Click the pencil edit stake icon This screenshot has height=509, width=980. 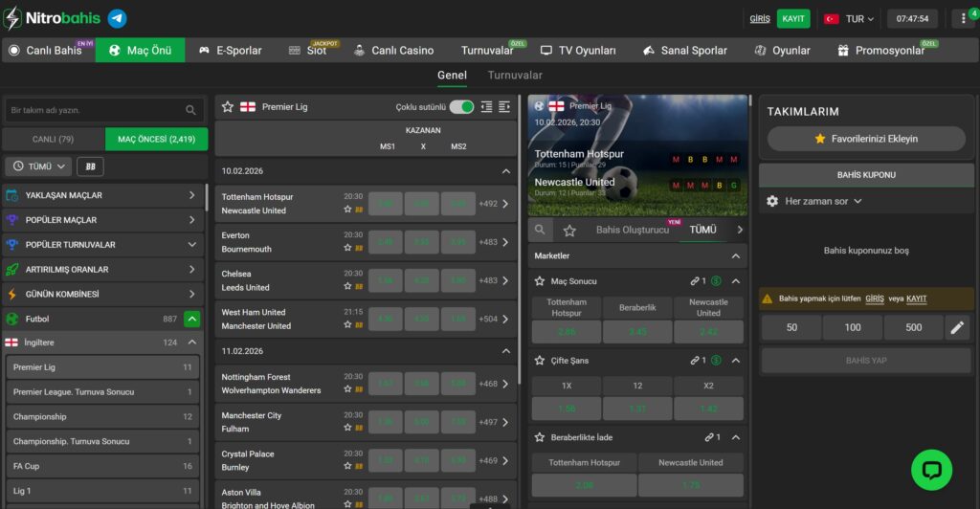click(957, 327)
